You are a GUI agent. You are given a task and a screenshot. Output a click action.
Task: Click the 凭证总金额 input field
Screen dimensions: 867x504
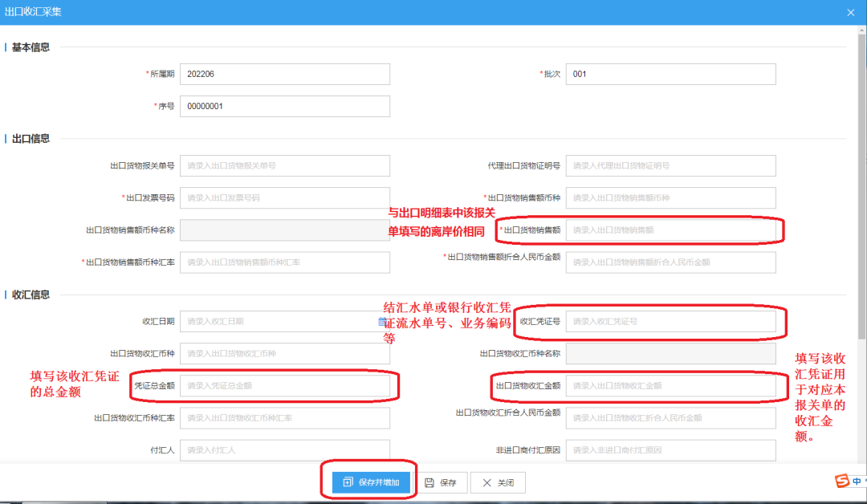coord(284,386)
